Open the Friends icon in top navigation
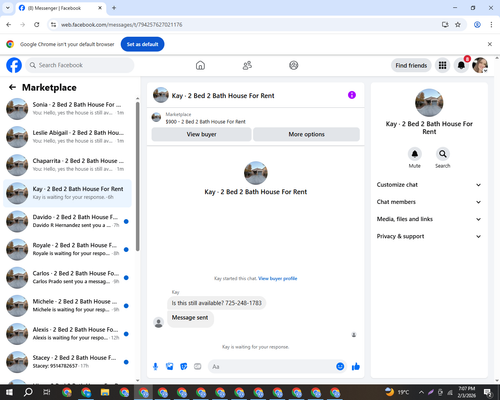The width and height of the screenshot is (500, 400). [247, 65]
